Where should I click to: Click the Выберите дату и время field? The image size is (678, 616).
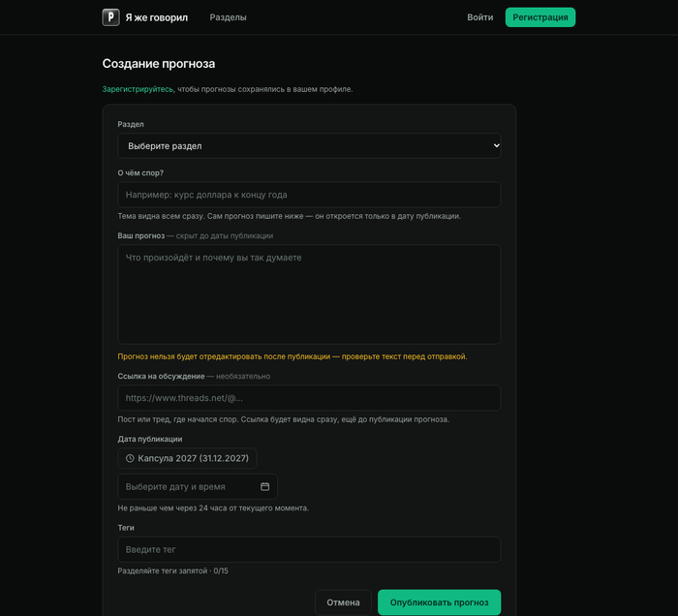tap(198, 487)
